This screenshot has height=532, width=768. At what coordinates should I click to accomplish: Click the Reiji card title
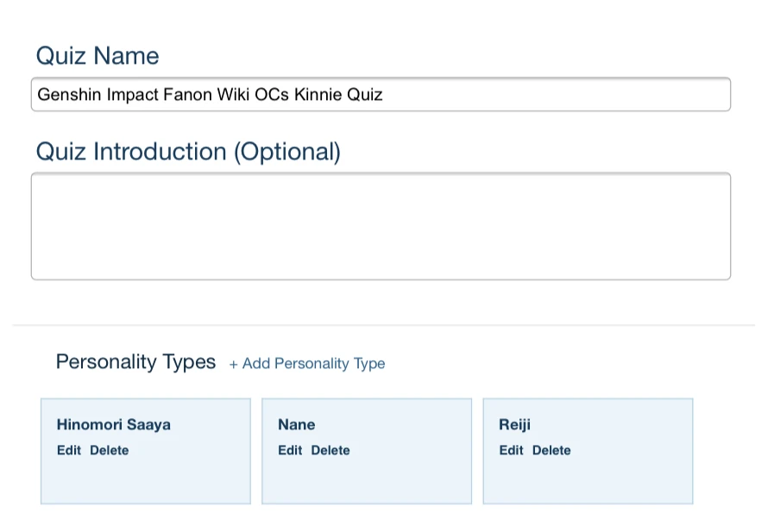[x=515, y=424]
